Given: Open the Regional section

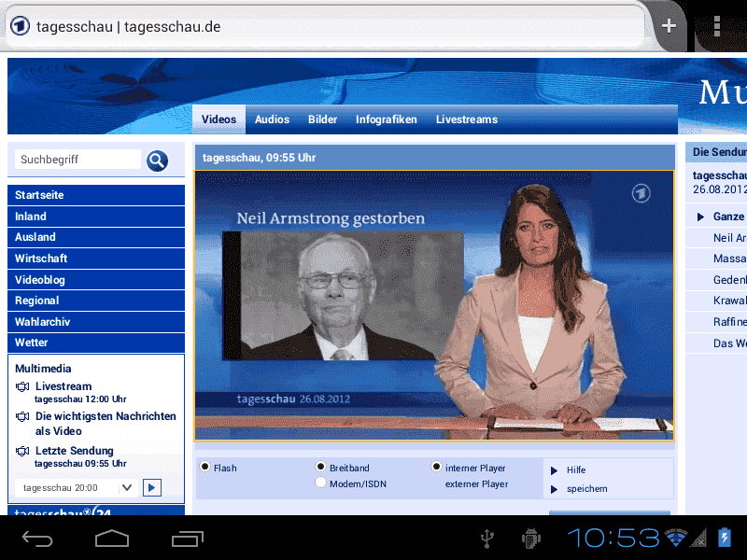Looking at the screenshot, I should [x=96, y=301].
